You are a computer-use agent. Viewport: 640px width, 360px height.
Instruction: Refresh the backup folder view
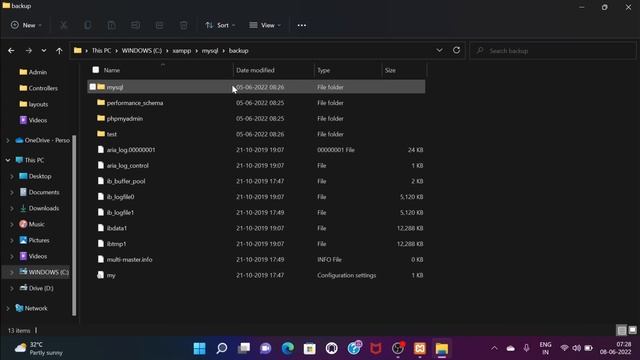456,50
